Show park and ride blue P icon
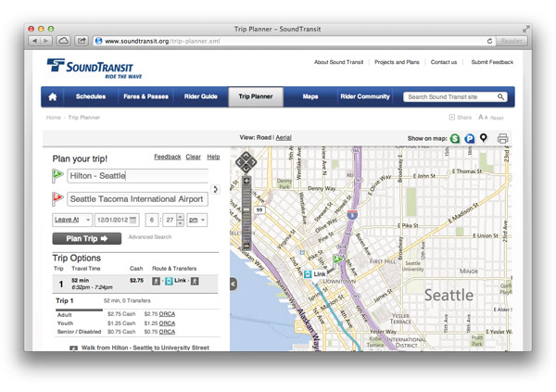The height and width of the screenshot is (392, 556). click(x=469, y=138)
